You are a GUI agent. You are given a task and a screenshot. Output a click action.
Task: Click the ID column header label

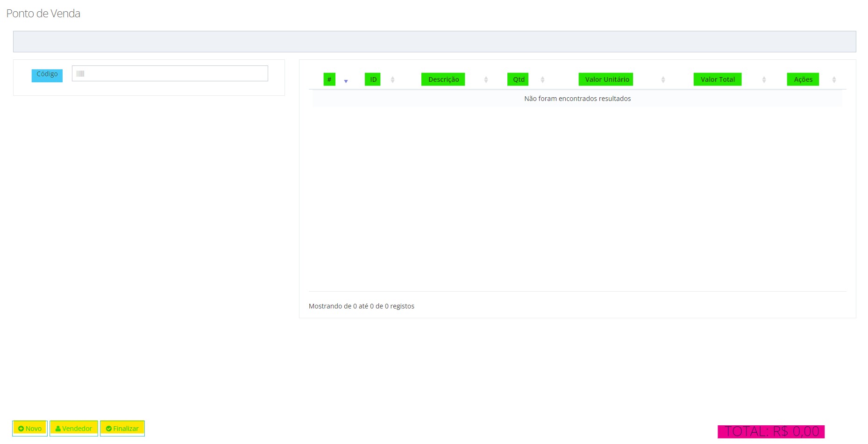373,79
